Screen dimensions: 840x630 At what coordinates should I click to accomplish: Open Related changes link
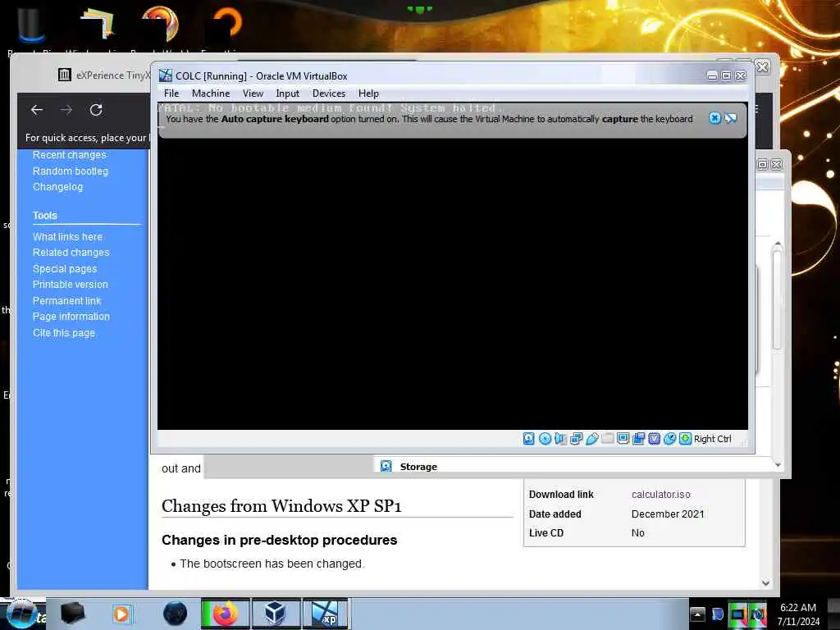pos(71,253)
